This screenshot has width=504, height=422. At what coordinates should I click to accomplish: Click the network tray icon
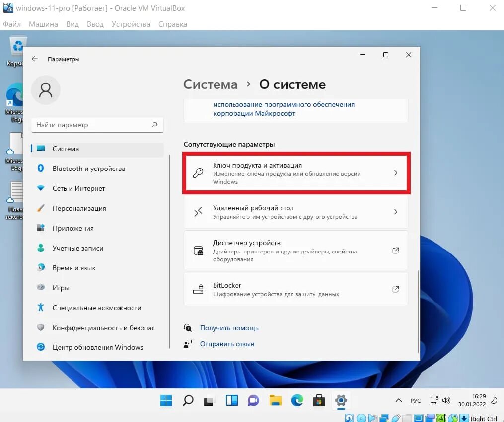[434, 400]
